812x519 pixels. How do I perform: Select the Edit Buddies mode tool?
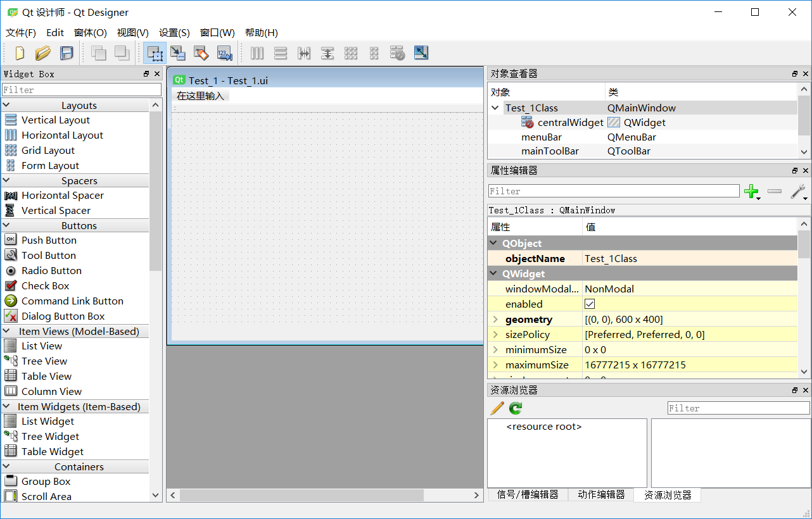point(201,53)
